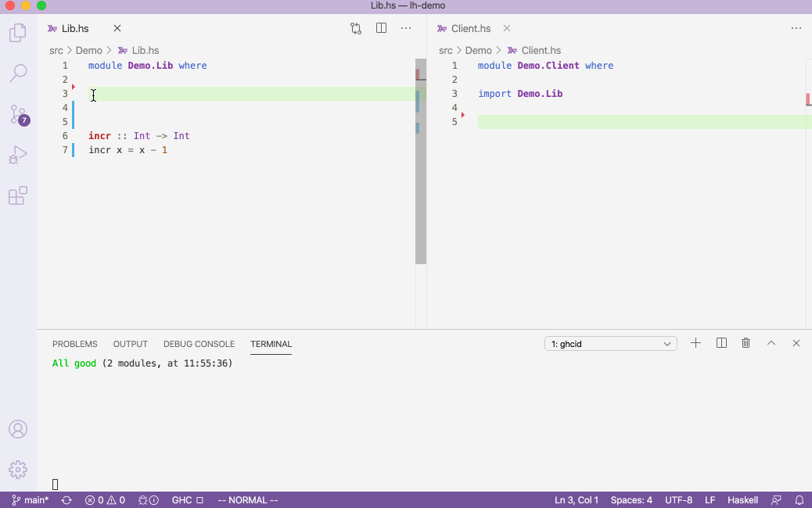
Task: Click the GHC status bar item
Action: [188, 500]
